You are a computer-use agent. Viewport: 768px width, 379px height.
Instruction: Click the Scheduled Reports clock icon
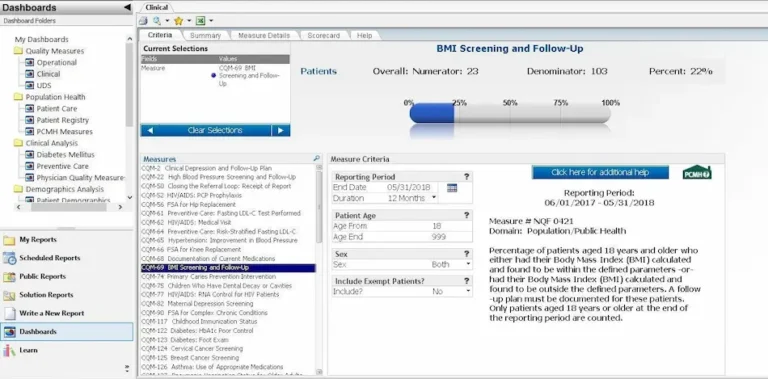pyautogui.click(x=9, y=258)
